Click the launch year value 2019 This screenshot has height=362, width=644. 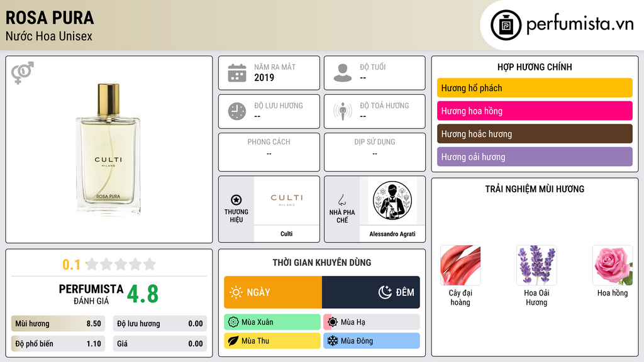pos(264,77)
